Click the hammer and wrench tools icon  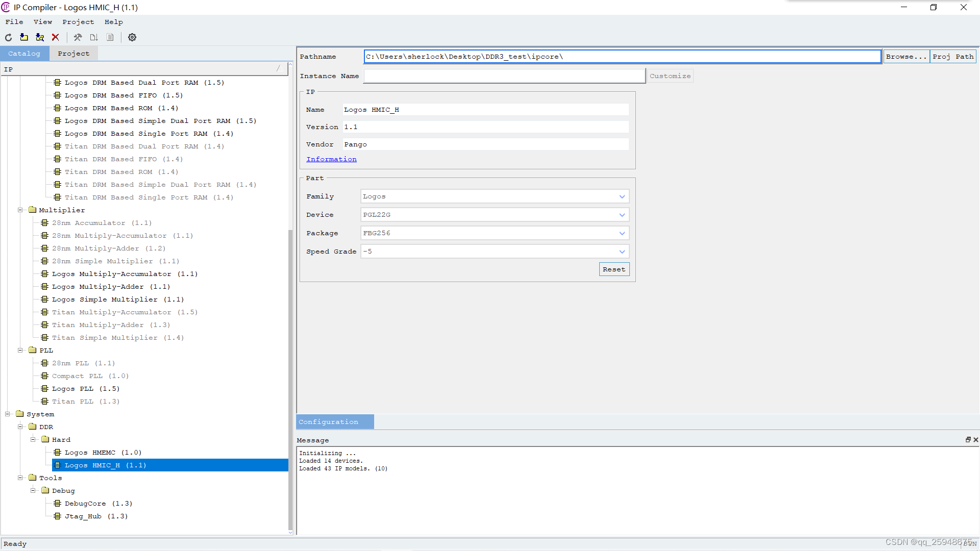tap(78, 37)
